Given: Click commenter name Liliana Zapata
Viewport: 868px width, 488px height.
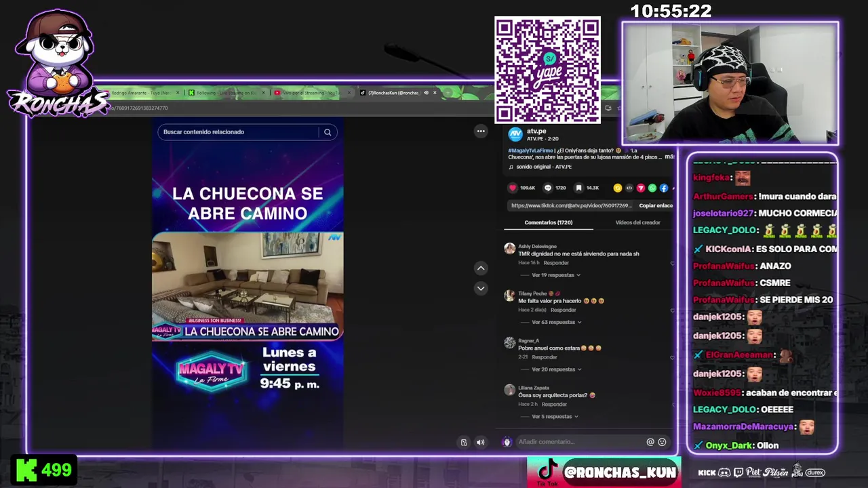Looking at the screenshot, I should click(534, 388).
